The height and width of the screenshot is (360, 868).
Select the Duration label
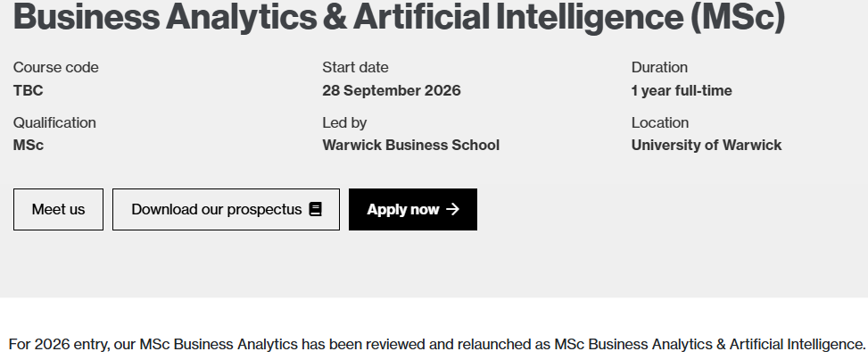pyautogui.click(x=659, y=67)
